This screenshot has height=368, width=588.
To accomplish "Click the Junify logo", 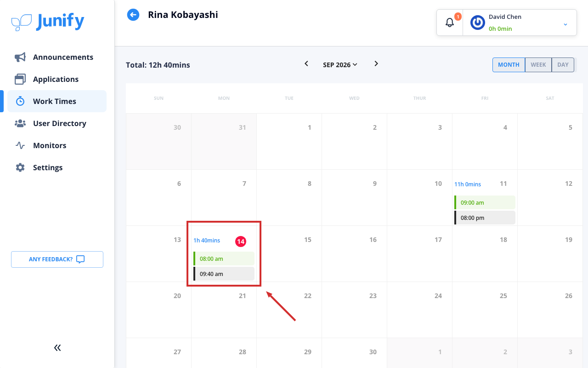I will 48,22.
